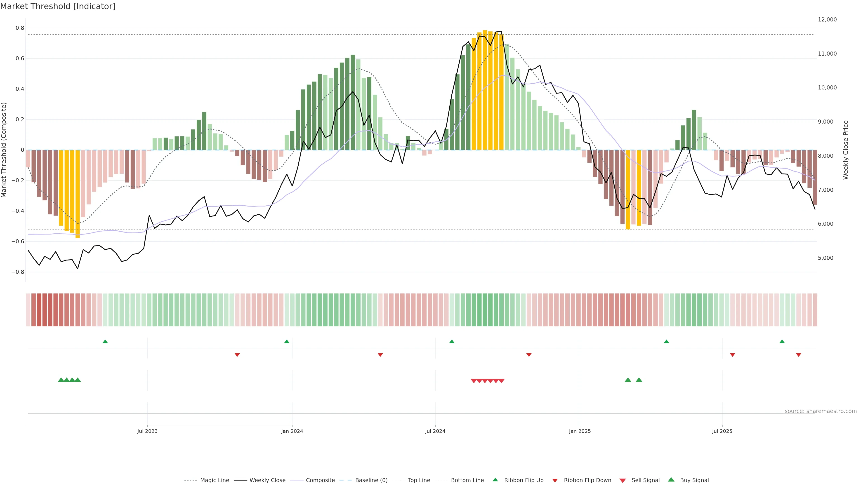868x488 pixels.
Task: Click the Sell Signal legend icon
Action: coord(623,481)
